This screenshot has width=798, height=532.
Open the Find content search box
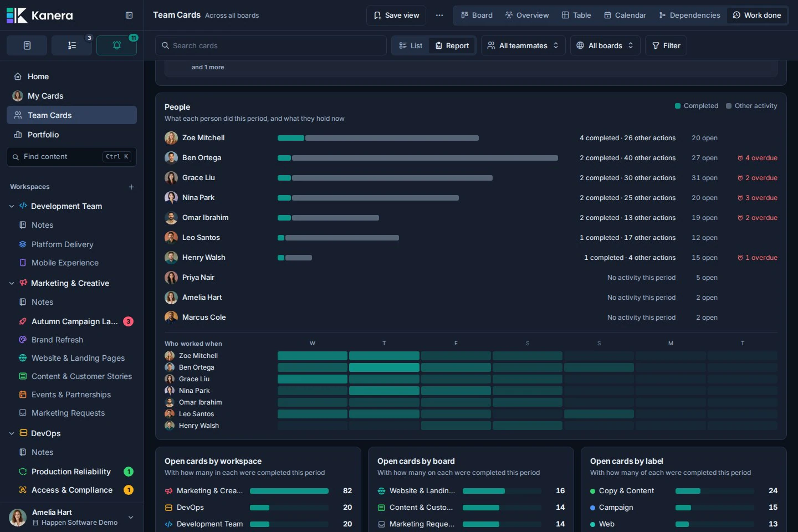coord(71,157)
